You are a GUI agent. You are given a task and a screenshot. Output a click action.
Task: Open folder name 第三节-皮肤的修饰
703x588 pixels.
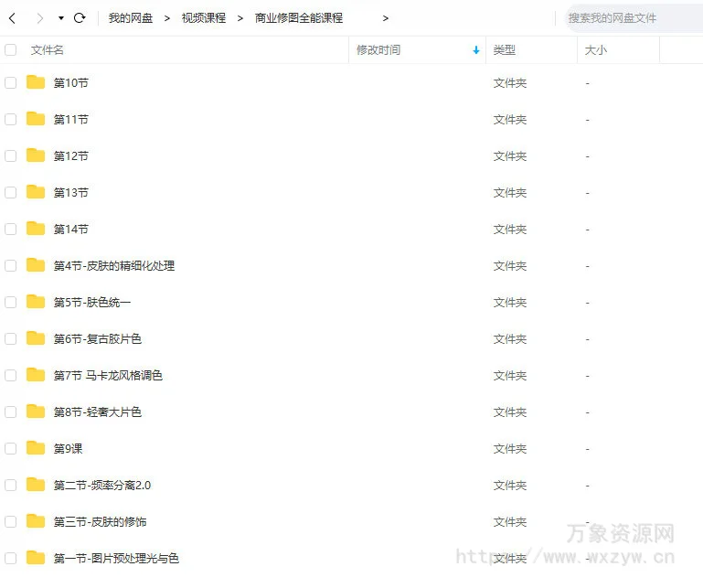point(100,521)
